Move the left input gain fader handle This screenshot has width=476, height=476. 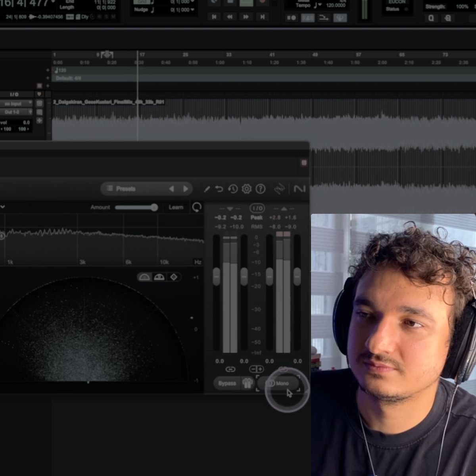pyautogui.click(x=216, y=276)
